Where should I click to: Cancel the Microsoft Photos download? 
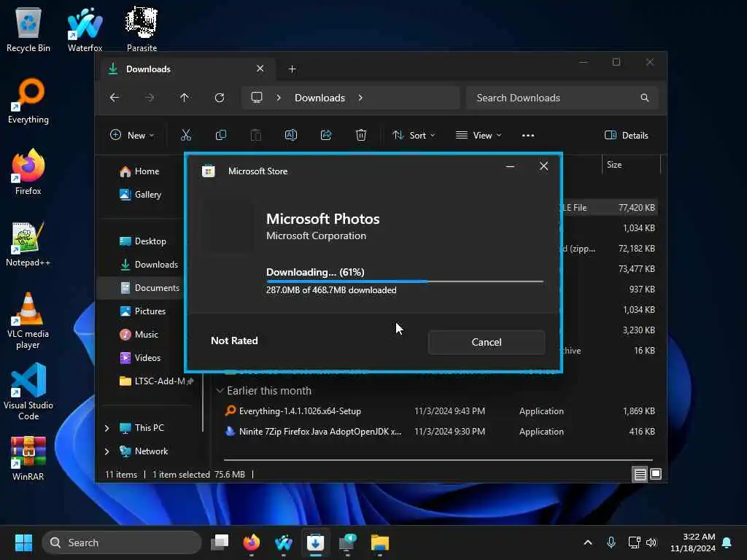point(486,342)
